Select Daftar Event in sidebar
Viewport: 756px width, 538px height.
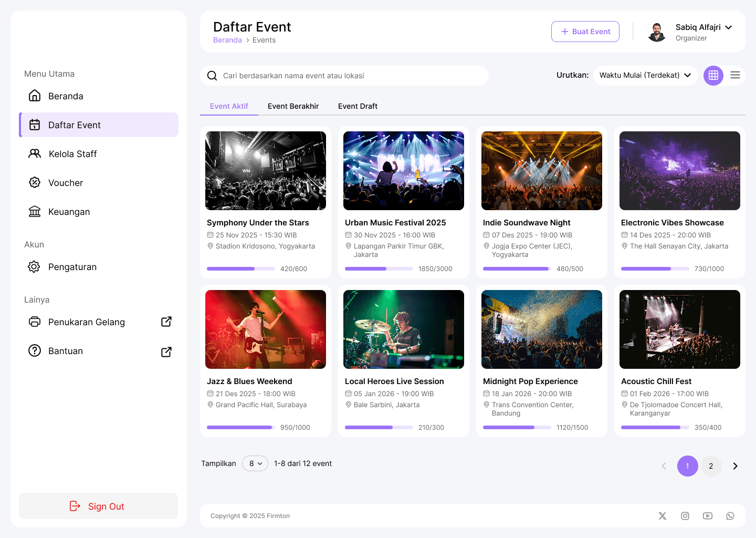click(x=99, y=125)
